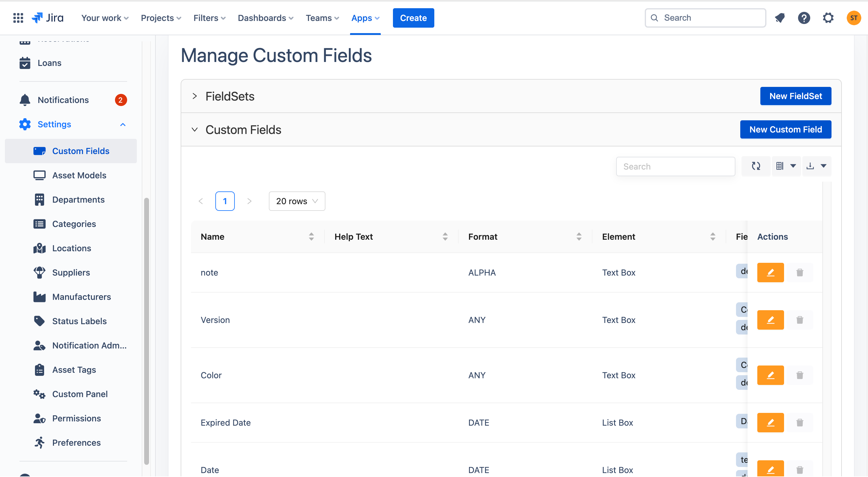Screen dimensions: 868x477
Task: Open the Dashboards menu
Action: click(266, 18)
